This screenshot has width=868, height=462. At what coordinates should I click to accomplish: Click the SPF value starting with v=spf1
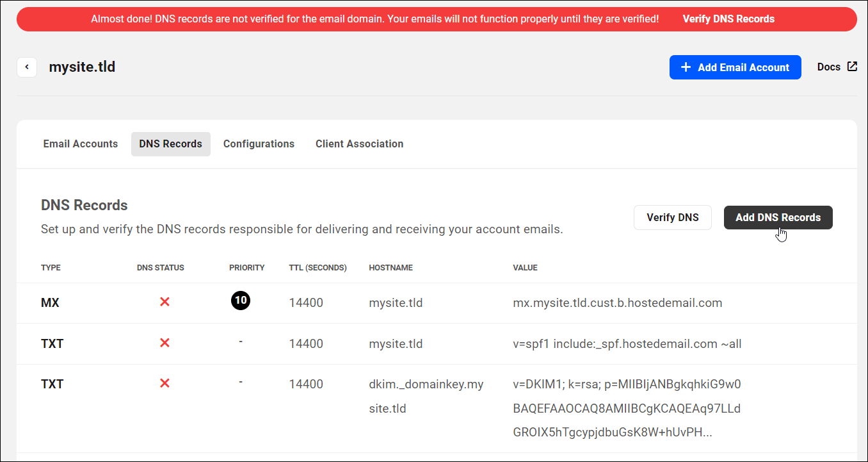coord(627,343)
